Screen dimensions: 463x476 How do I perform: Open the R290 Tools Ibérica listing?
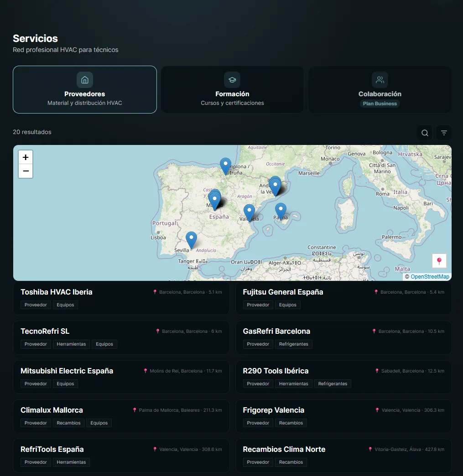coord(343,377)
